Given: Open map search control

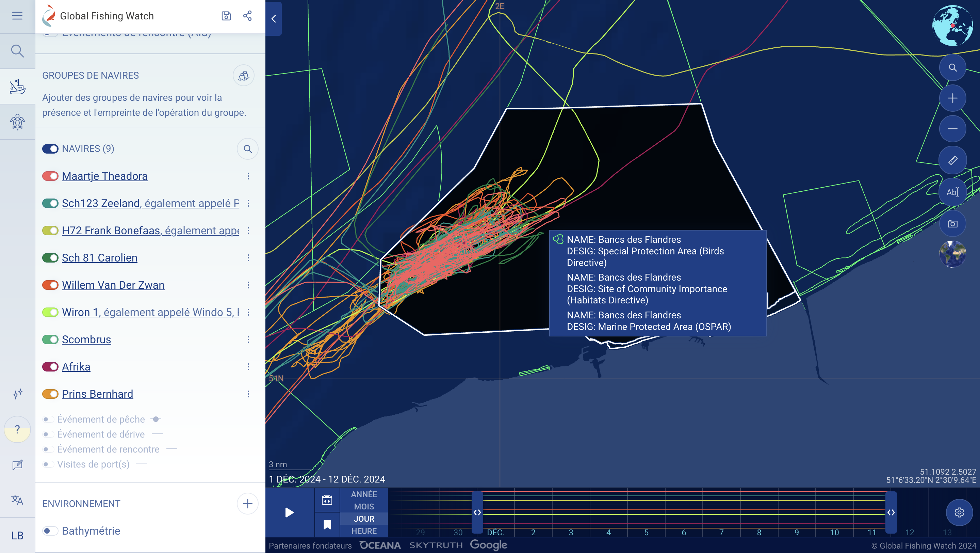Looking at the screenshot, I should 952,67.
